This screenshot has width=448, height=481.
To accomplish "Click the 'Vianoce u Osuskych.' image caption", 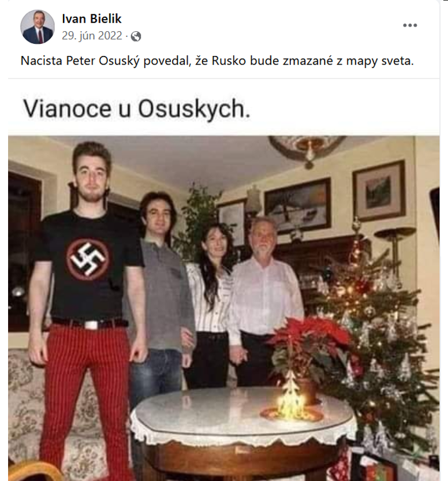I will 137,109.
